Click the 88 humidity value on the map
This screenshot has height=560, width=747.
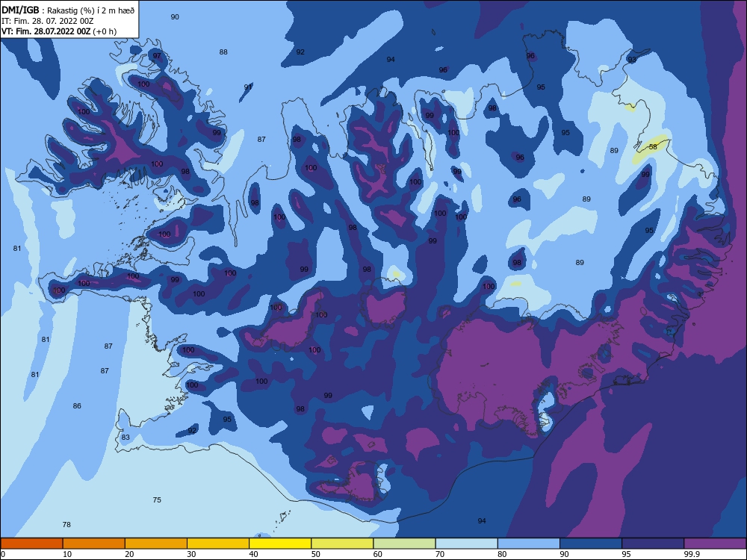(x=223, y=52)
